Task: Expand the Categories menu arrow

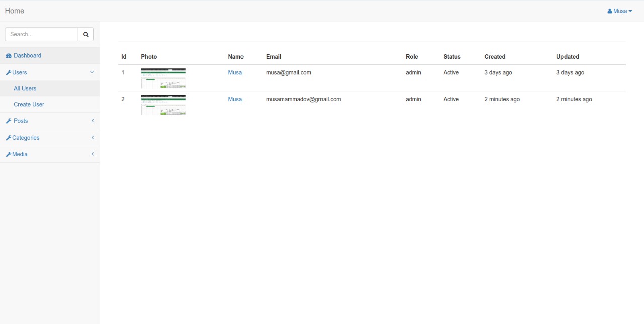Action: (x=93, y=138)
